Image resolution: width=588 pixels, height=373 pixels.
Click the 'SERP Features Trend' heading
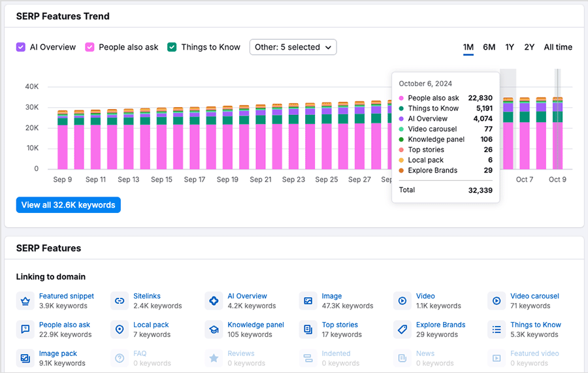click(63, 16)
